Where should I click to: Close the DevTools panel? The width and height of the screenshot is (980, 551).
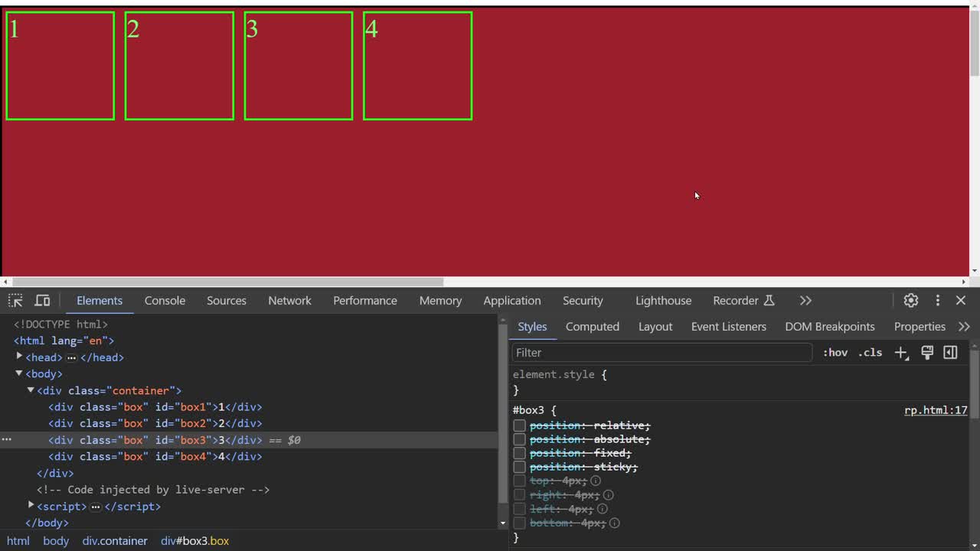[x=961, y=301]
